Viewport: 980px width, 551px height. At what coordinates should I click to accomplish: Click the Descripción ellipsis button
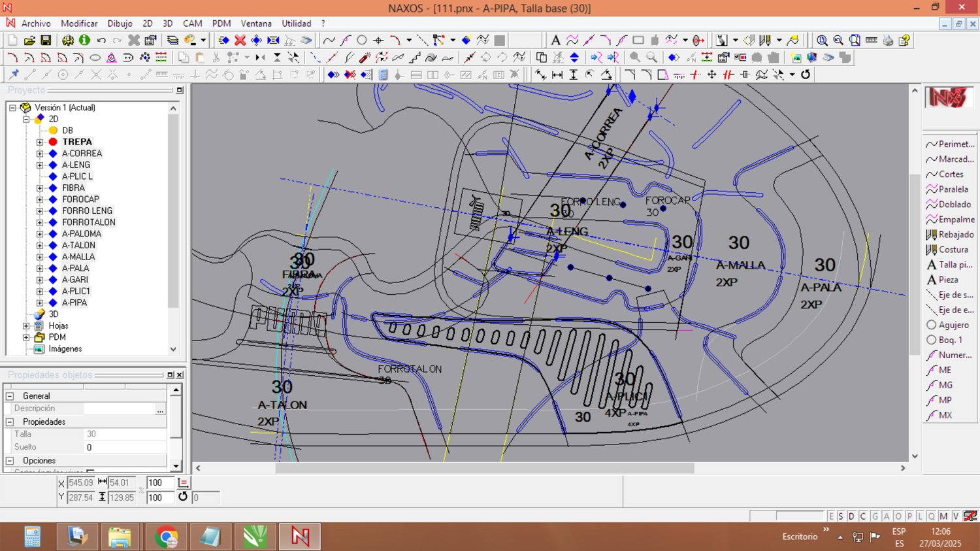(x=159, y=409)
